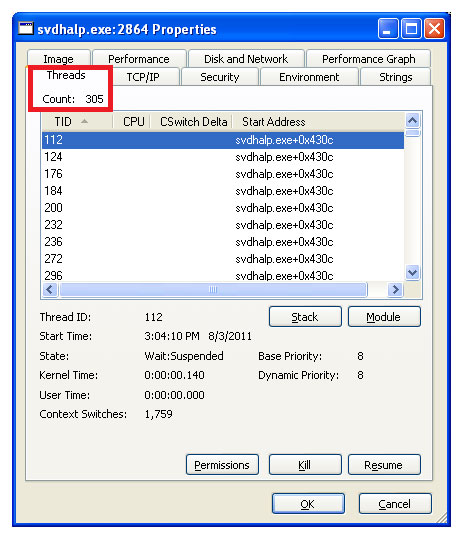Click the Context Switches value 1,759
The height and width of the screenshot is (540, 464).
click(x=158, y=414)
